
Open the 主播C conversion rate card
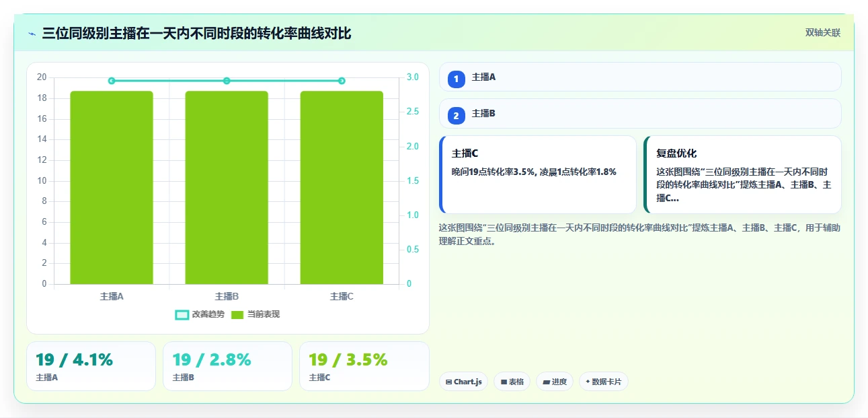tap(538, 175)
